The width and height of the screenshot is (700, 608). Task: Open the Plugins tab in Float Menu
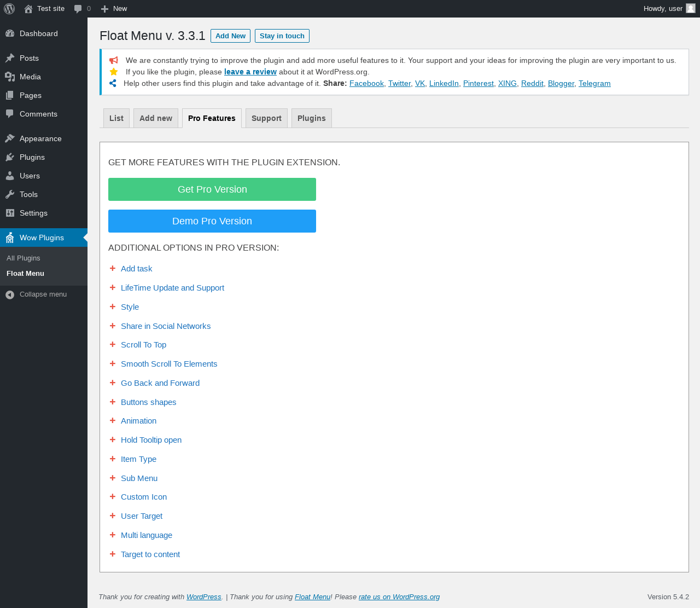(x=312, y=118)
